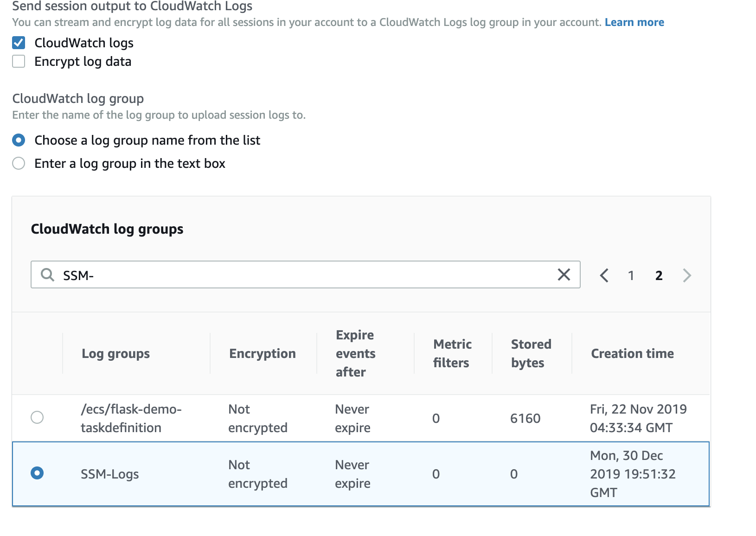The image size is (756, 536).
Task: Click the search magnifier icon
Action: 47,275
